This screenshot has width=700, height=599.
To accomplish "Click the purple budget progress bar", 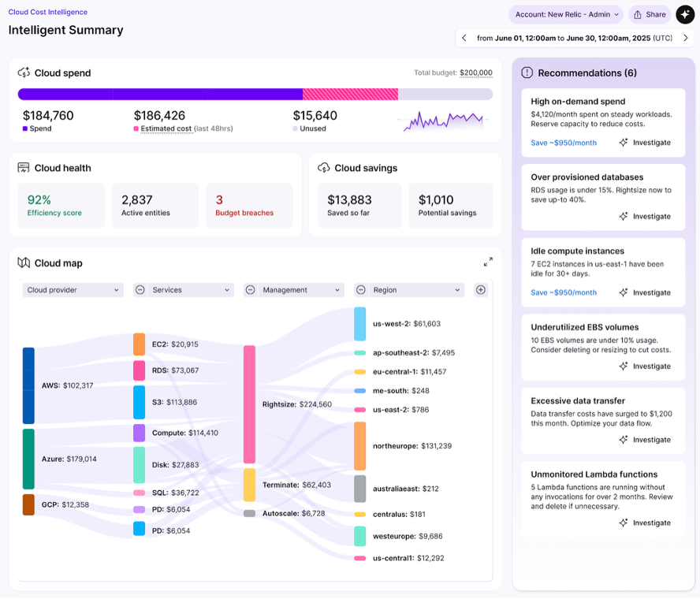I will pos(158,93).
